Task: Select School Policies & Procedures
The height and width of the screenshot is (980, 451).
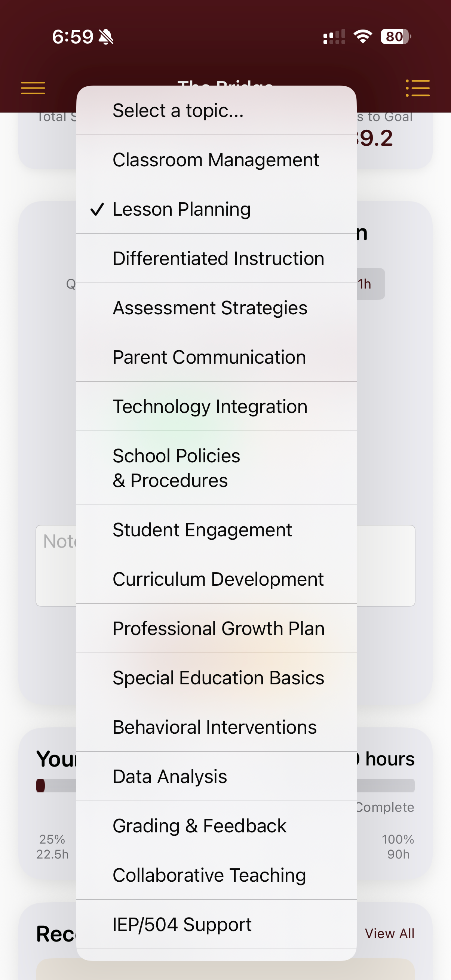Action: click(176, 468)
